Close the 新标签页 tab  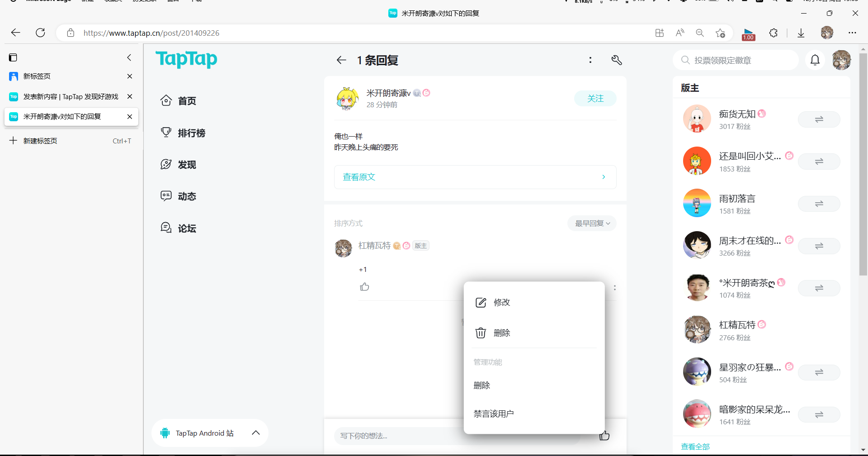click(x=130, y=76)
